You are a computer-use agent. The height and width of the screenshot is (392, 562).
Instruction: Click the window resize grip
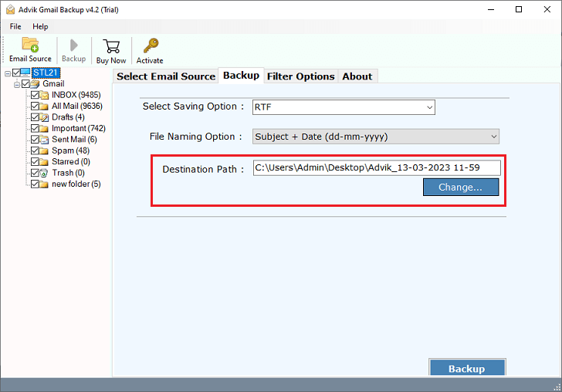[557, 387]
